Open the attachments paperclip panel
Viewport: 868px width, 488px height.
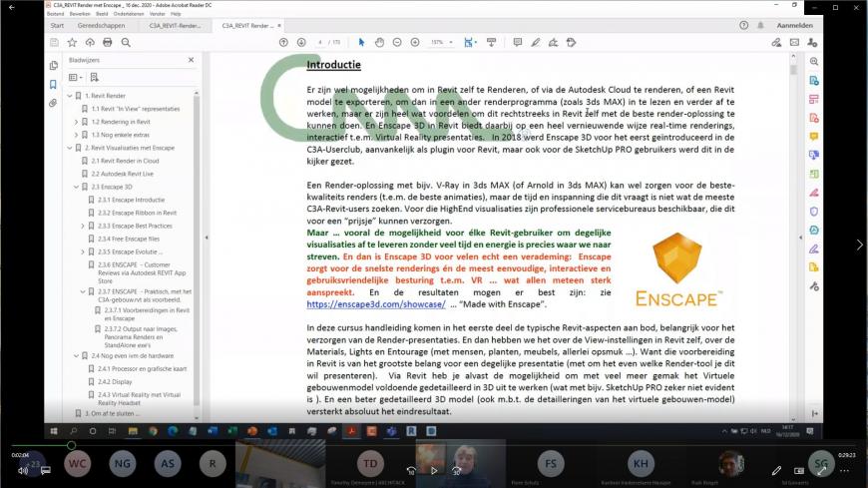(53, 103)
